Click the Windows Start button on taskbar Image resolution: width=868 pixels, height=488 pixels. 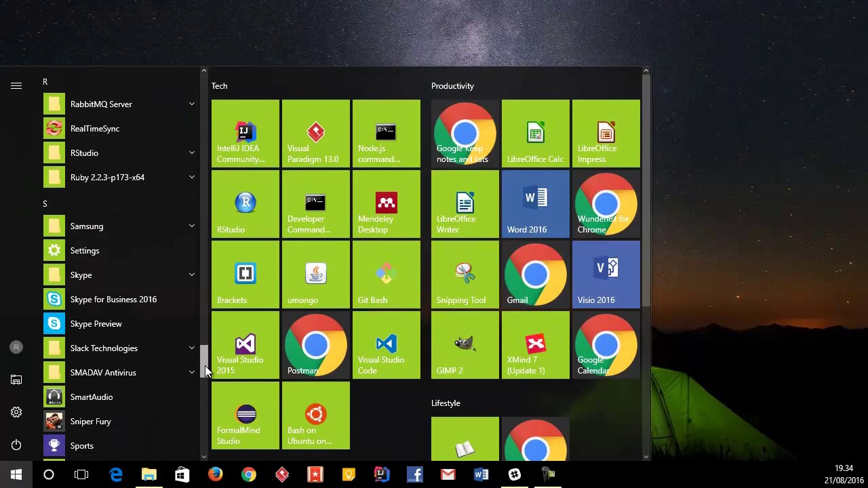[x=16, y=474]
